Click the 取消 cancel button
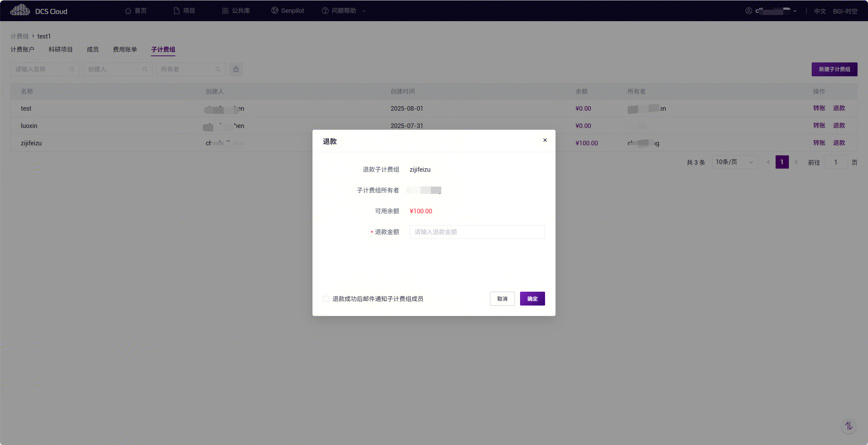 502,299
